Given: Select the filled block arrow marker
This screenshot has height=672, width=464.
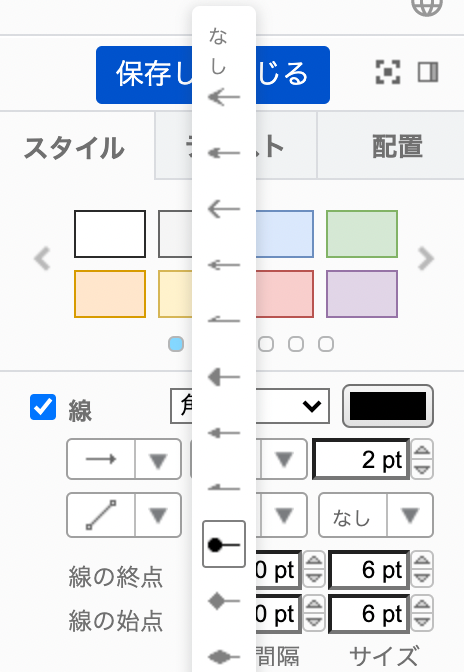Looking at the screenshot, I should pyautogui.click(x=224, y=377).
